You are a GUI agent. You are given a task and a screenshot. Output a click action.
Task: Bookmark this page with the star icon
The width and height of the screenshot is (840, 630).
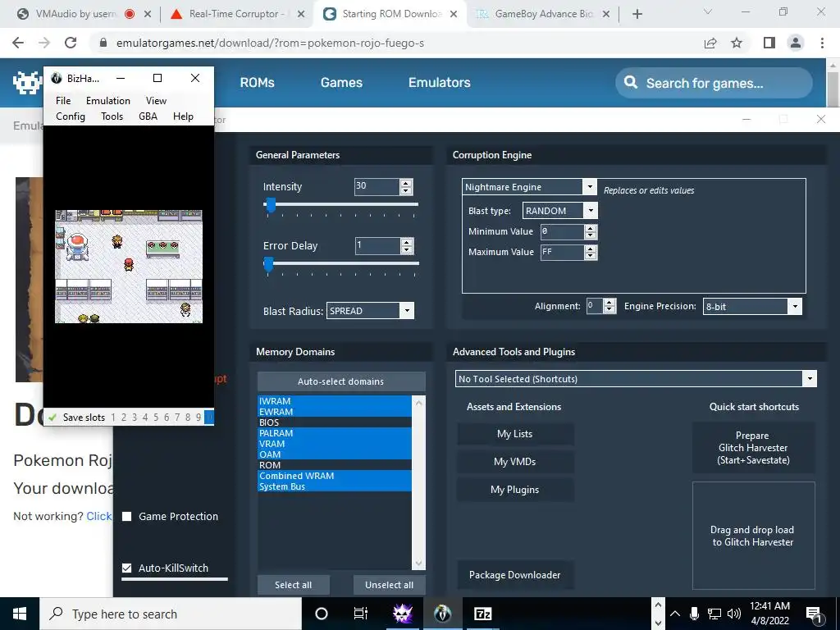click(x=737, y=43)
